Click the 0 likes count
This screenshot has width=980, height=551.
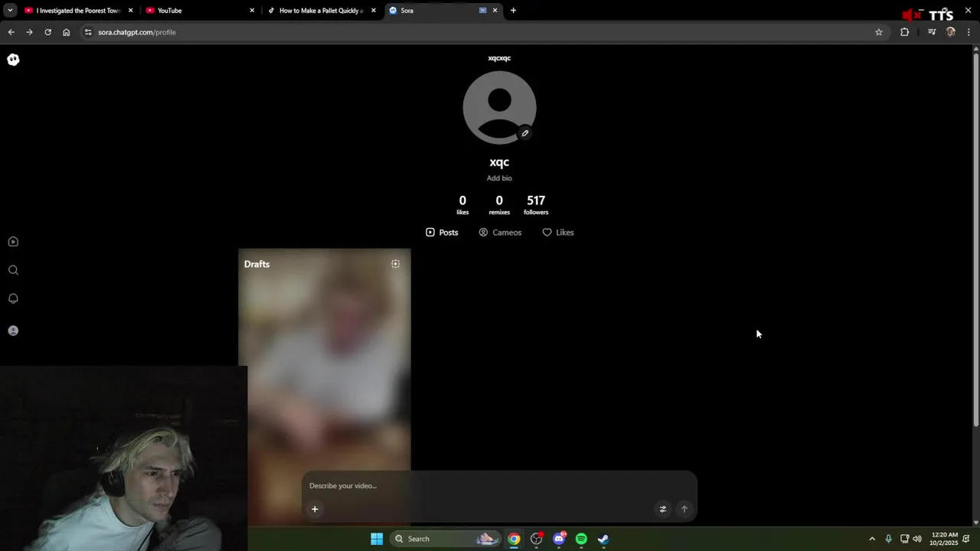click(462, 204)
